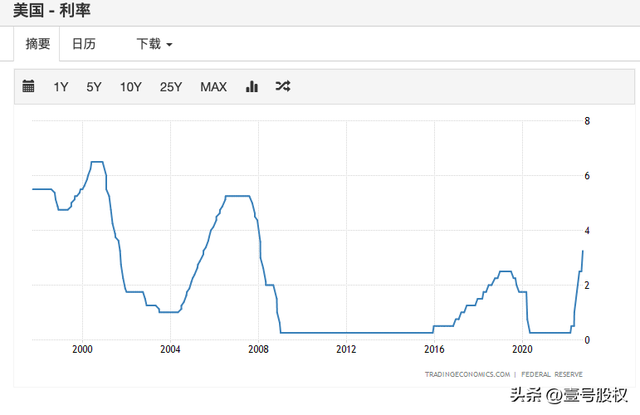The image size is (640, 415).
Task: Open the TRADINGECONOMICS.COM source link
Action: 467,374
